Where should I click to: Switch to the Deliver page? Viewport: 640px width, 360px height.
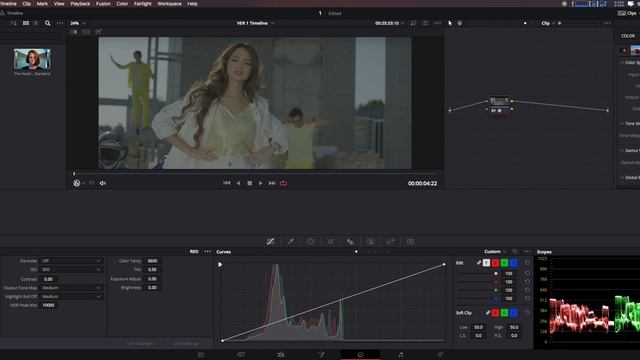click(x=440, y=355)
